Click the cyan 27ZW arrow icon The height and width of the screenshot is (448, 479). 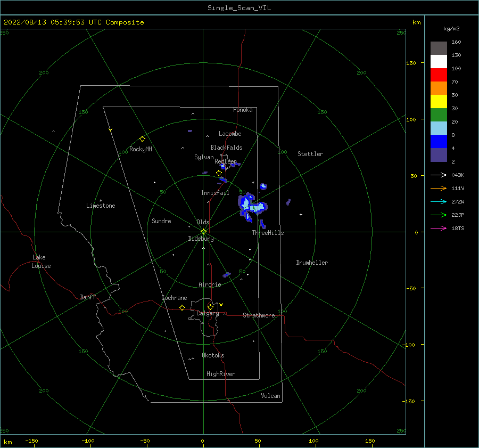pyautogui.click(x=439, y=201)
